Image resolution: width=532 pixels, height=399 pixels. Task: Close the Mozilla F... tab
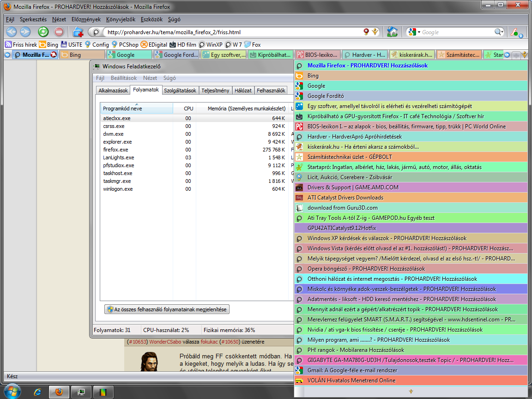pos(54,54)
